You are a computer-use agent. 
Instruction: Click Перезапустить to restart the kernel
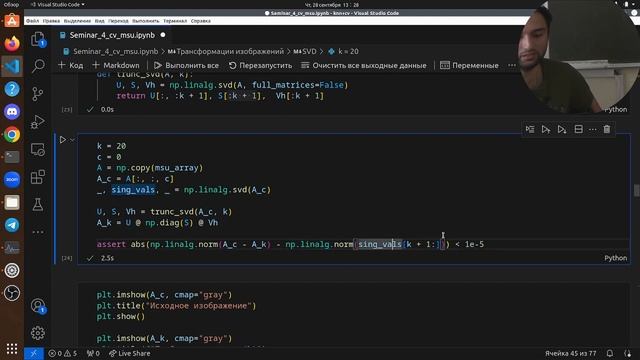(x=260, y=65)
